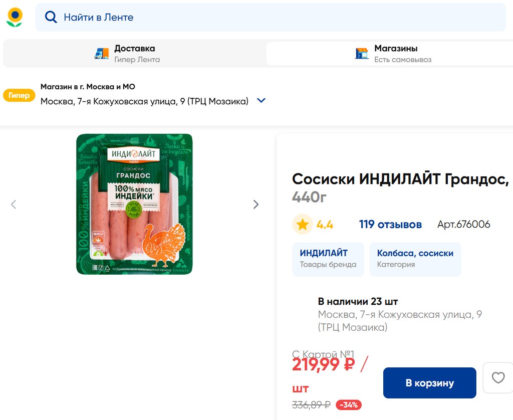Switch to the Доставка tab
Image resolution: width=513 pixels, height=420 pixels.
[x=134, y=54]
